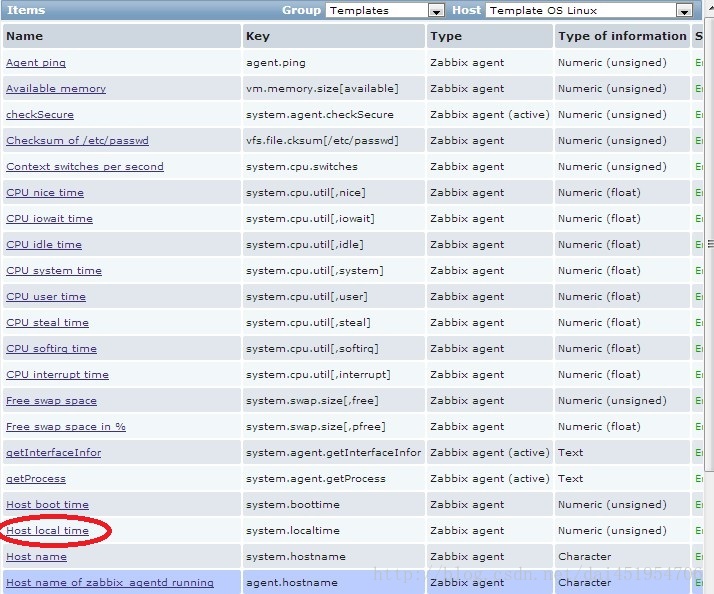This screenshot has height=594, width=714.
Task: Click the vertical scrollbar on the right edge
Action: 709,244
